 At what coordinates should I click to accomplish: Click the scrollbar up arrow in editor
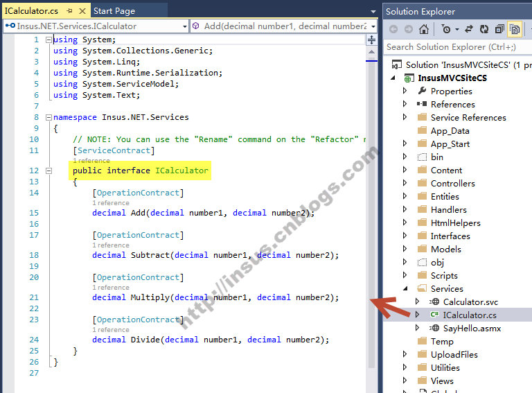point(371,52)
